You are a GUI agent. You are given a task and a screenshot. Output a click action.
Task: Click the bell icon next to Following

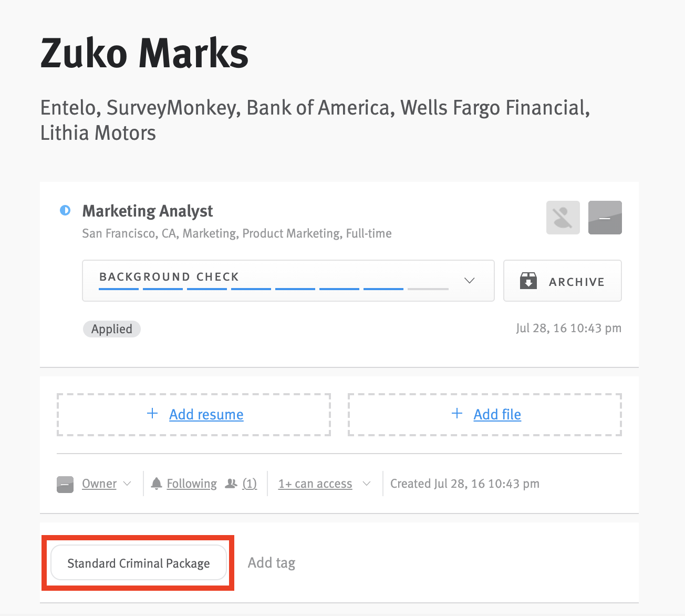[x=156, y=484]
